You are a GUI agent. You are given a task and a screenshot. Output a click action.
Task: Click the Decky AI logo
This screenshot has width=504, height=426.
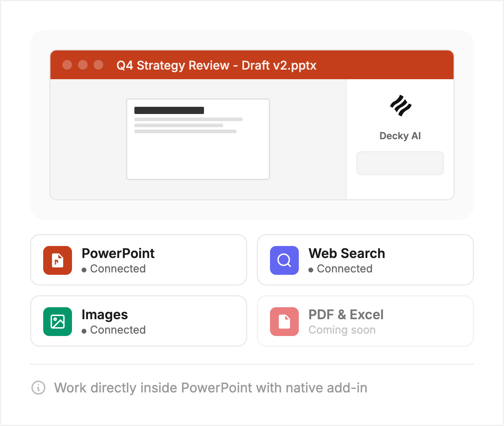coord(400,106)
